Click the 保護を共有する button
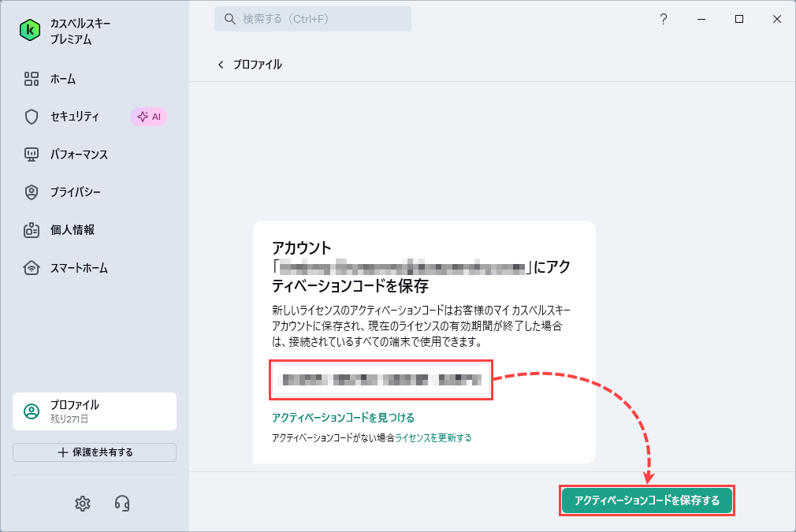 pos(95,452)
